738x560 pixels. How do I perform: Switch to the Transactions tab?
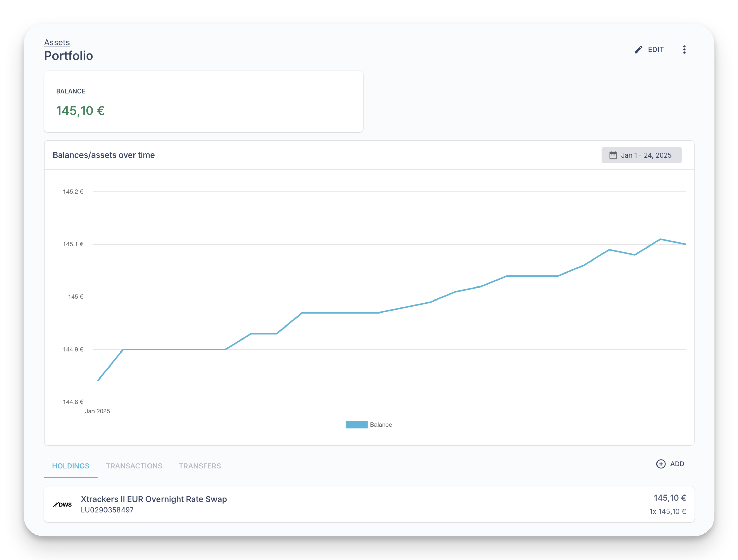tap(134, 466)
